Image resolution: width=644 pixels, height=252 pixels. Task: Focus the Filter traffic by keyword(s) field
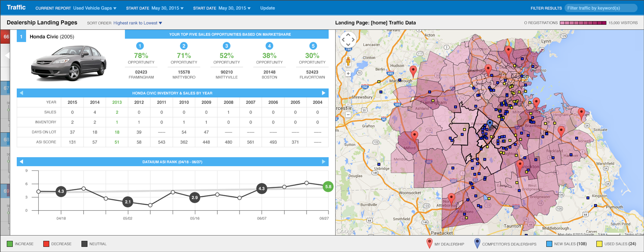(x=601, y=8)
